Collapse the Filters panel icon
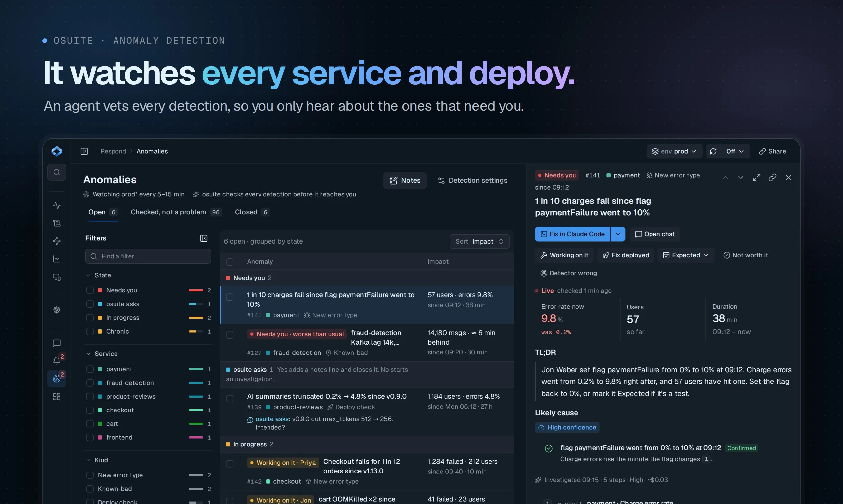 point(204,238)
